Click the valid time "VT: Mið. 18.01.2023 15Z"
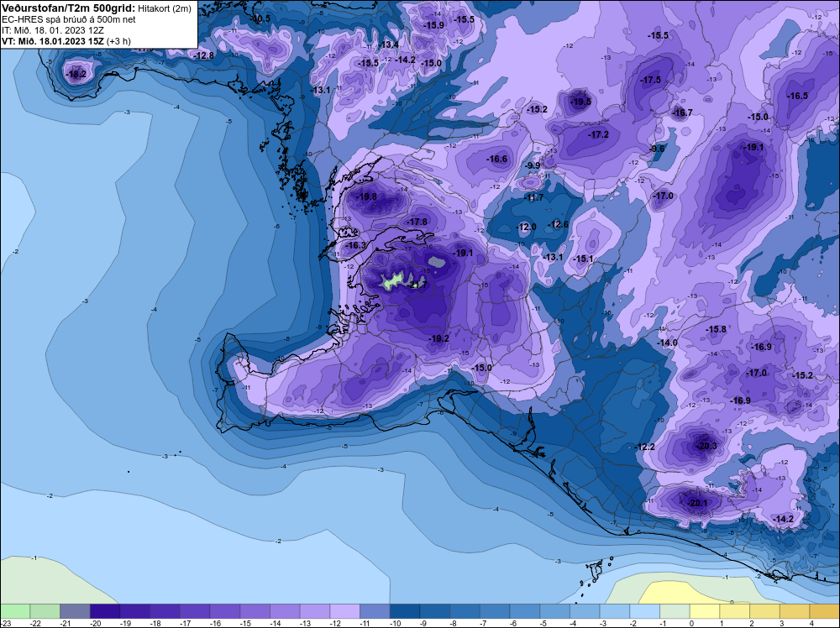 [x=53, y=41]
